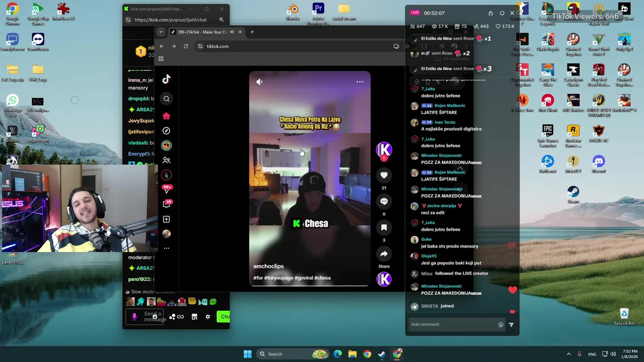
Task: Toggle purple microphone in Kick chat
Action: coord(134,317)
